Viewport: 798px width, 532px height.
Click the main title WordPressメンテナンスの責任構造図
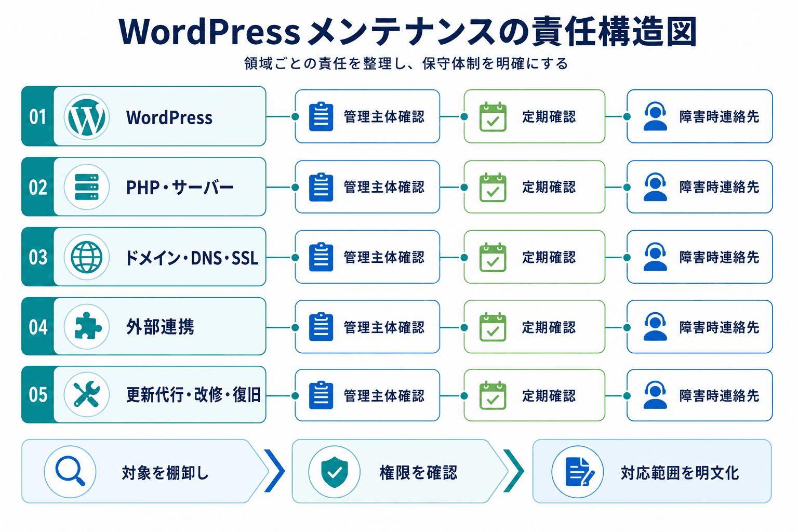[x=408, y=32]
